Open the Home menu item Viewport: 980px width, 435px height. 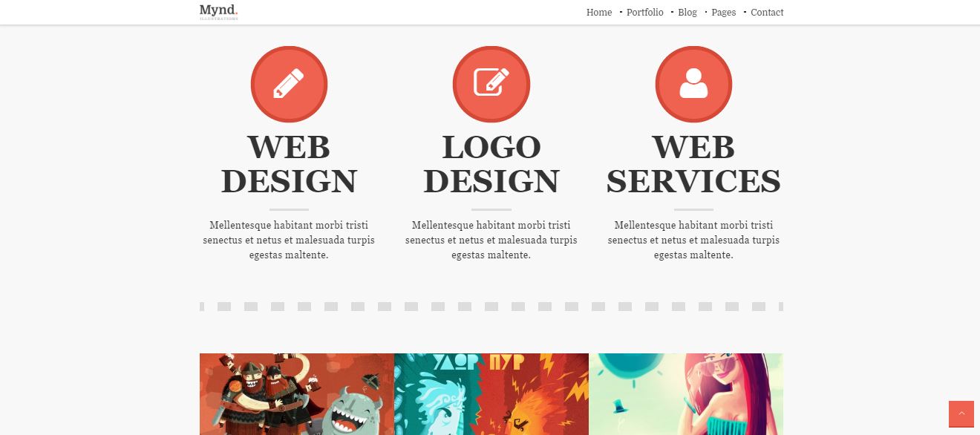point(599,13)
